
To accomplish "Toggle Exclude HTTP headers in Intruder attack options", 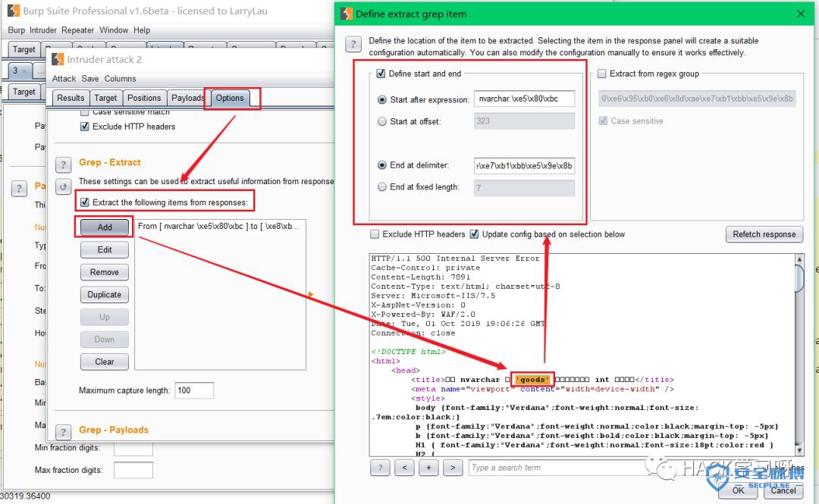I will (x=85, y=127).
